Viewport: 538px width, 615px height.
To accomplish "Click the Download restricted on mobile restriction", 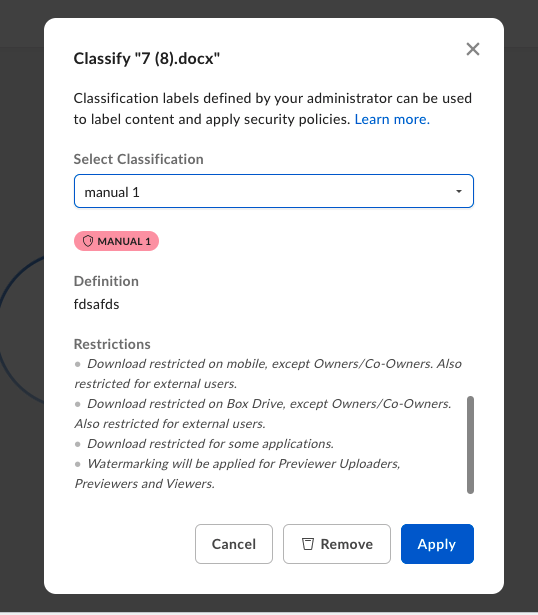I will [x=268, y=374].
